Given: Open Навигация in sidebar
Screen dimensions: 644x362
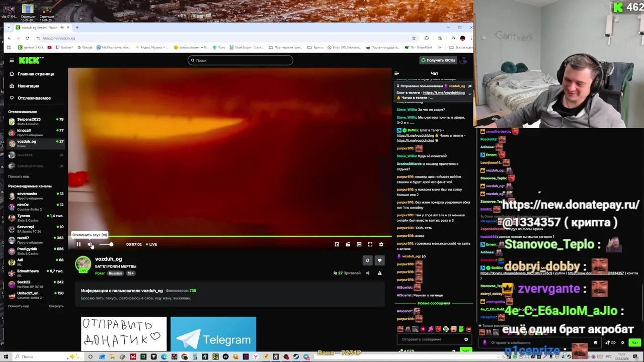Looking at the screenshot, I should tap(25, 86).
